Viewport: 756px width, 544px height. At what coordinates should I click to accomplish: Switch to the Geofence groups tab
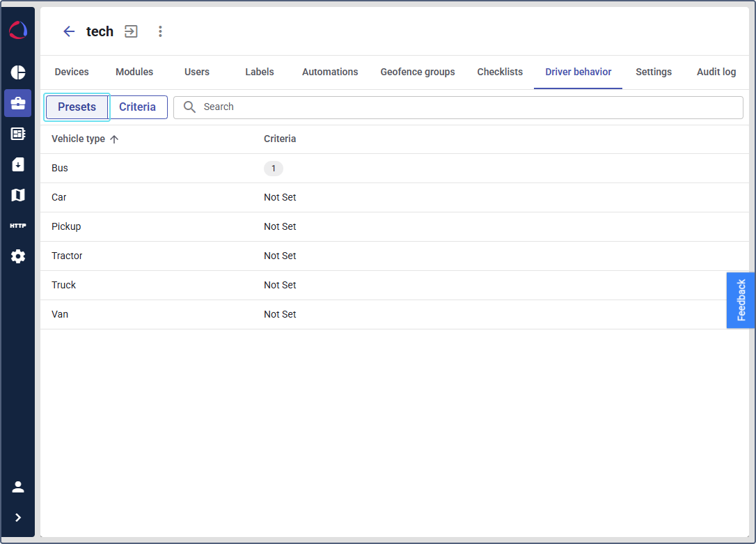click(417, 72)
